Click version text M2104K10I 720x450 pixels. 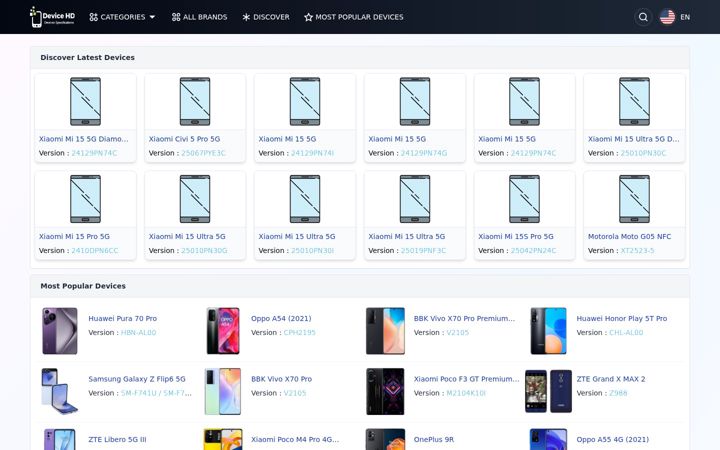pyautogui.click(x=466, y=393)
